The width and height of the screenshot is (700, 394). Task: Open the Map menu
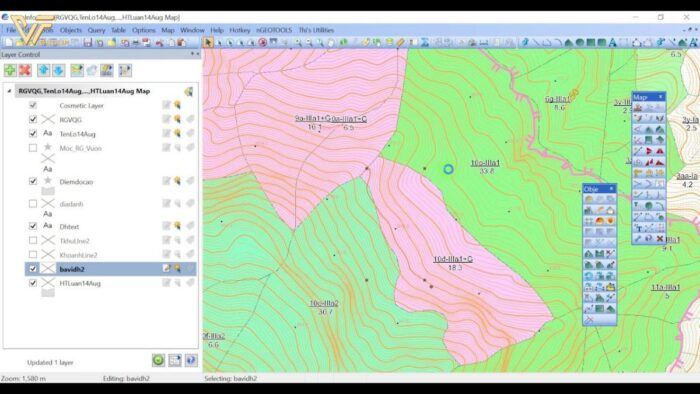(168, 30)
